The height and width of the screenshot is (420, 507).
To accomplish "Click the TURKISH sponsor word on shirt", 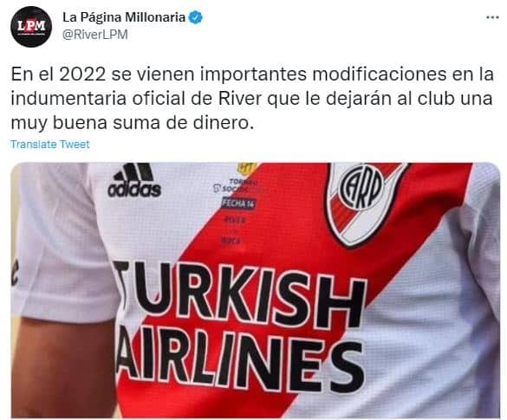I will (x=240, y=293).
